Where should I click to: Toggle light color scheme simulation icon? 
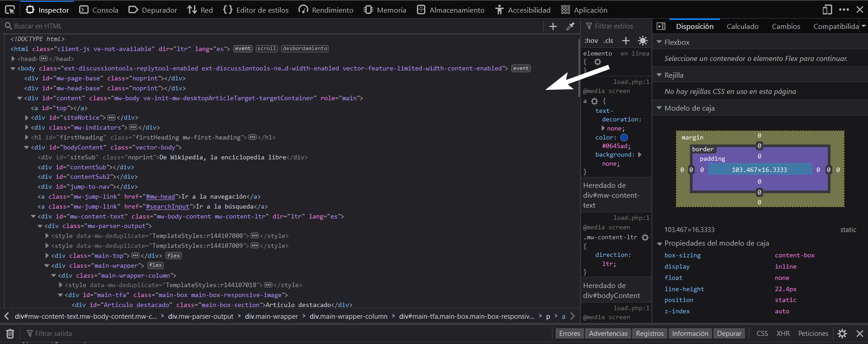coord(642,41)
